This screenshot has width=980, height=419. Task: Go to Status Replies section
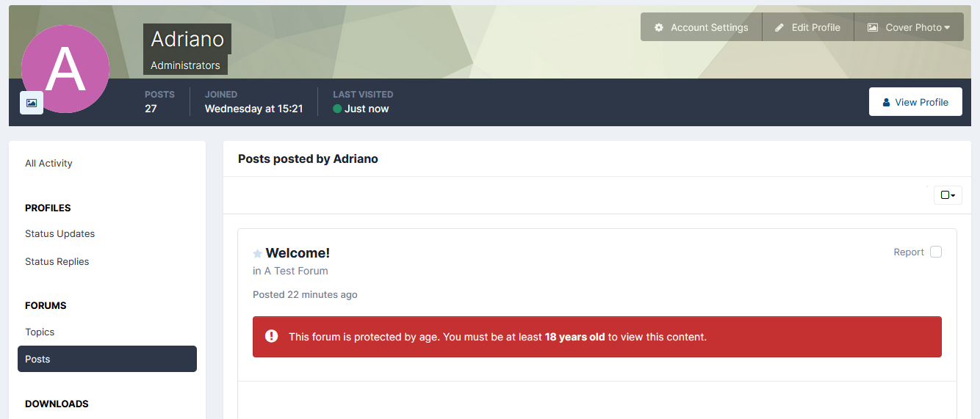tap(57, 261)
